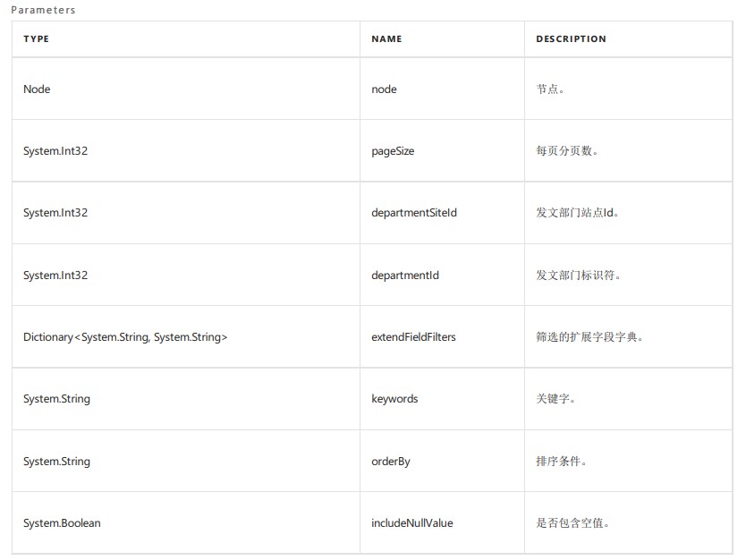Select the departmentId parameter name
Viewport: 746px width, 560px height.
pyautogui.click(x=405, y=276)
